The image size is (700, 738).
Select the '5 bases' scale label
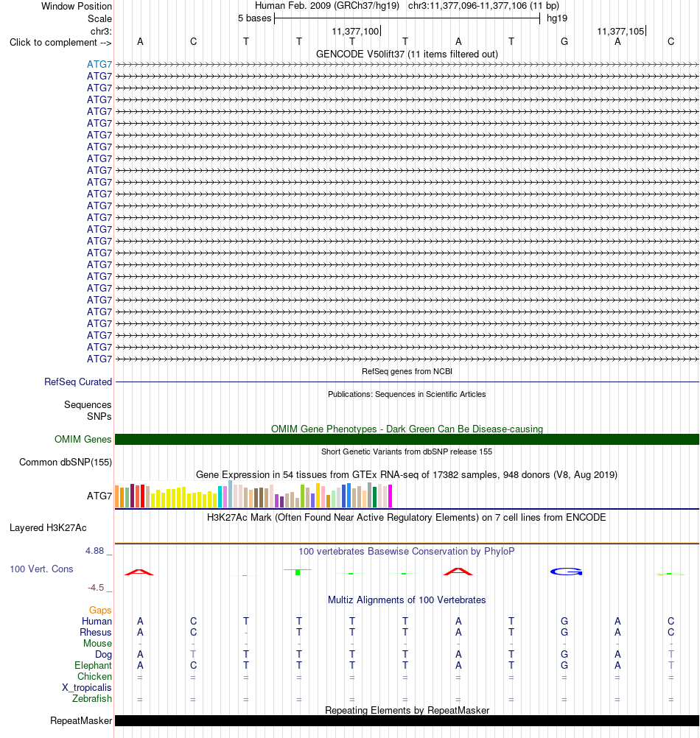click(255, 18)
